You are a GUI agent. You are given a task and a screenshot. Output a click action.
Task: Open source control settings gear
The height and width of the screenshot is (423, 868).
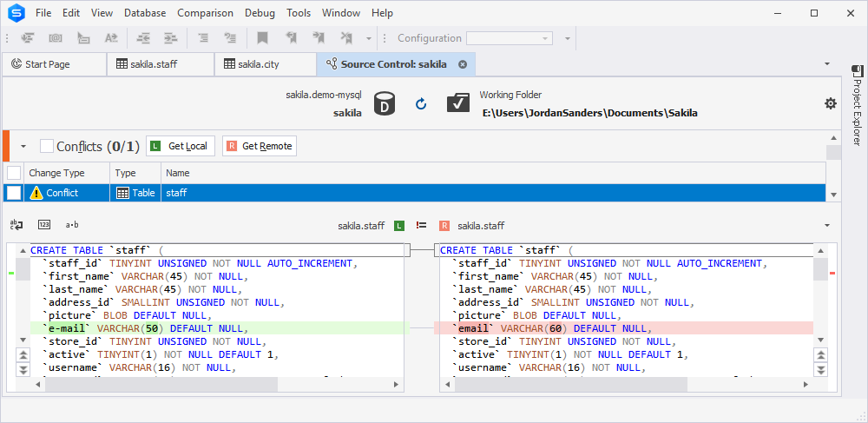(x=831, y=103)
